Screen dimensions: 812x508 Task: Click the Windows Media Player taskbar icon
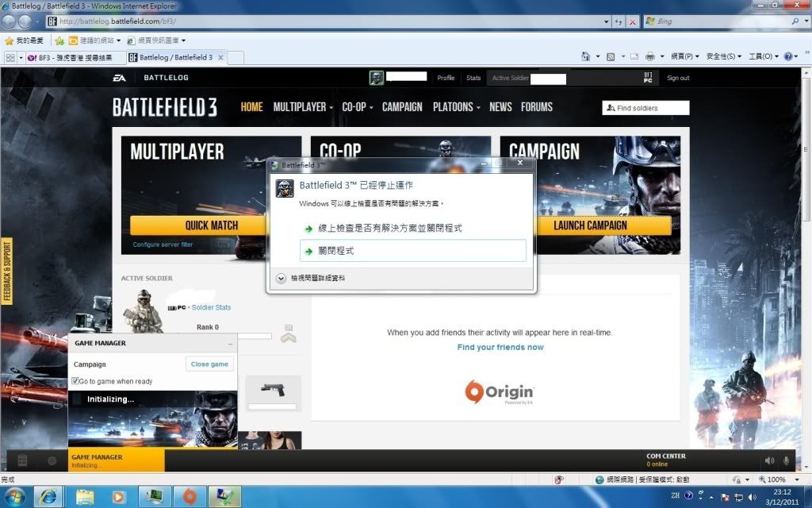pyautogui.click(x=119, y=497)
